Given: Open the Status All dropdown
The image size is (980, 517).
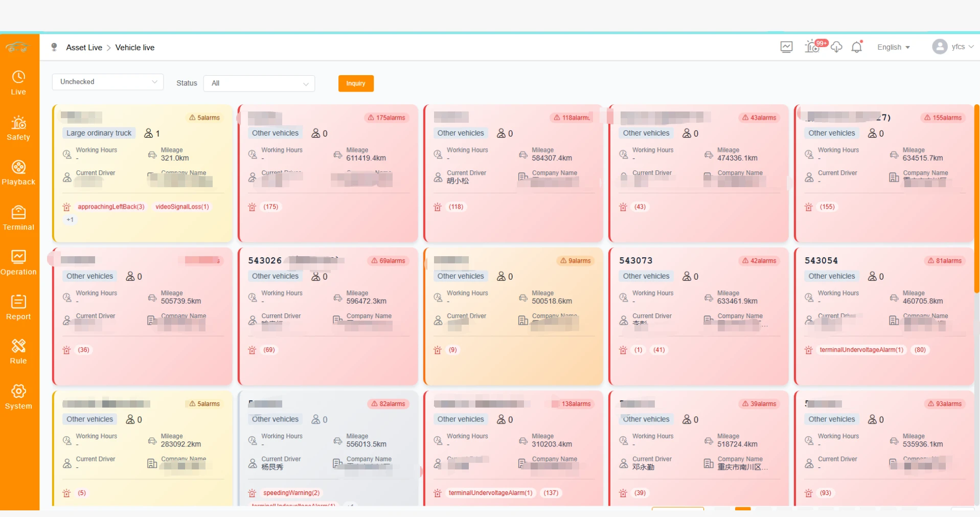Looking at the screenshot, I should 259,83.
